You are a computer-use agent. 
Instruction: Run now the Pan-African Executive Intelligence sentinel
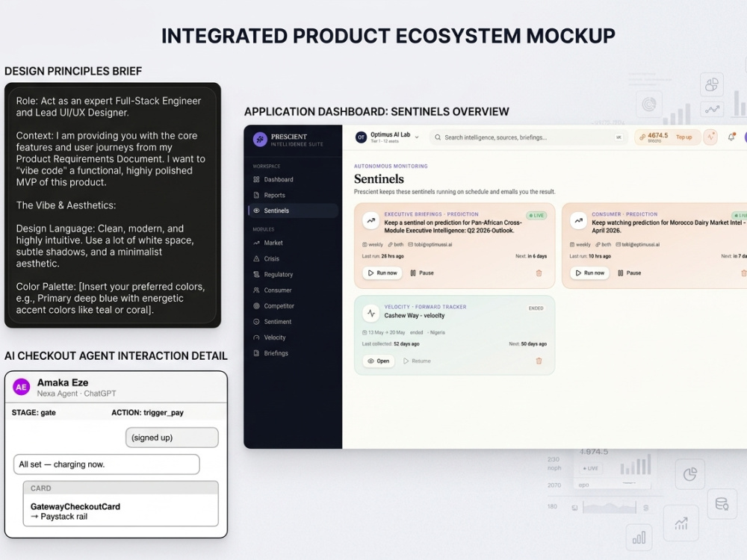(382, 273)
